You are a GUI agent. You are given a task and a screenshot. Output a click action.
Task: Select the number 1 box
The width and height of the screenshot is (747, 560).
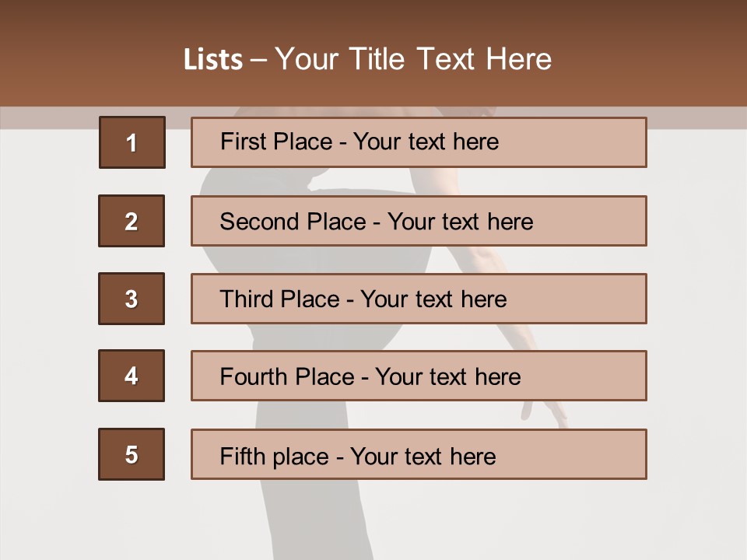point(132,142)
